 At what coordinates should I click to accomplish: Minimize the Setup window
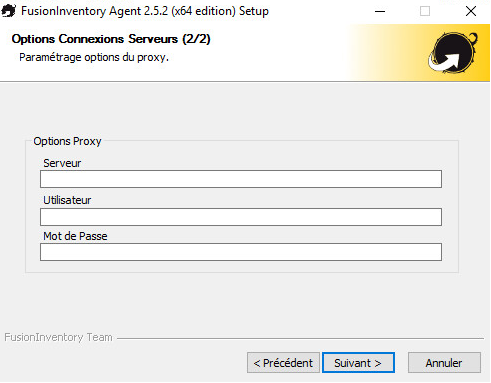tap(380, 11)
